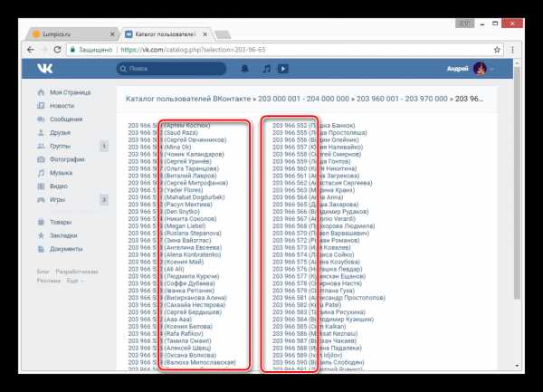The width and height of the screenshot is (543, 392).
Task: Reload the page with refresh icon
Action: click(57, 50)
